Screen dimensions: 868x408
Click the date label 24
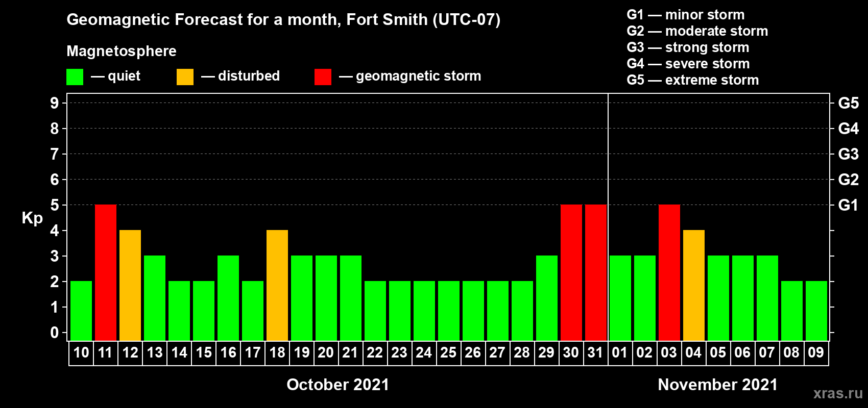[x=424, y=353]
